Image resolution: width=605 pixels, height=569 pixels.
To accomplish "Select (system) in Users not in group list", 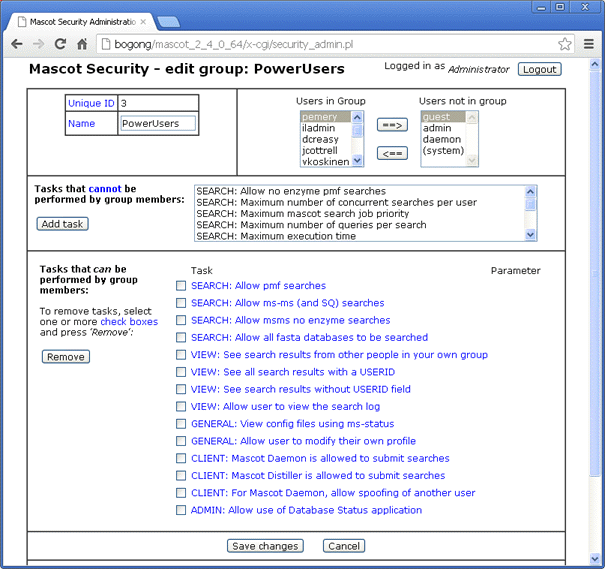I will (444, 150).
